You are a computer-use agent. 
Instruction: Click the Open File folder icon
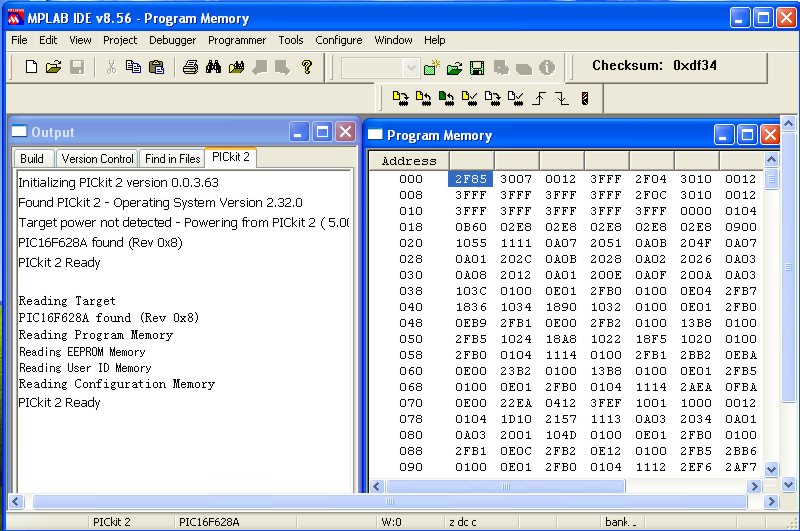(54, 67)
